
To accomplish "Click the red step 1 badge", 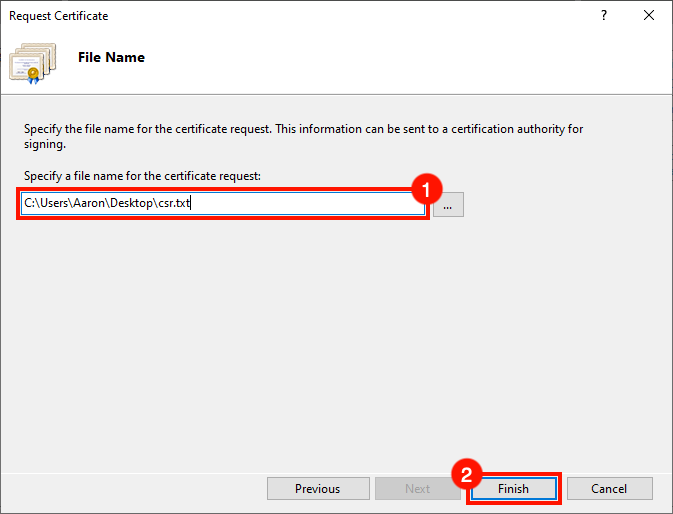I will point(427,188).
